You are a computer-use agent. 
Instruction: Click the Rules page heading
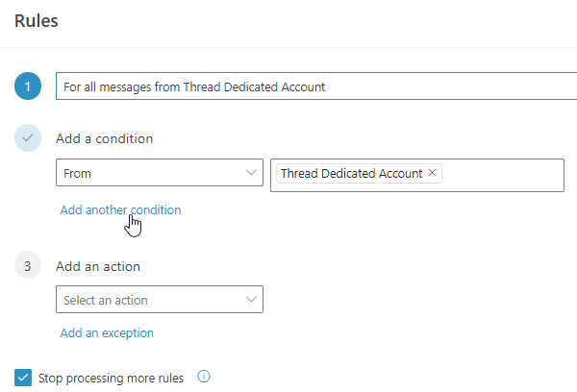pyautogui.click(x=37, y=21)
